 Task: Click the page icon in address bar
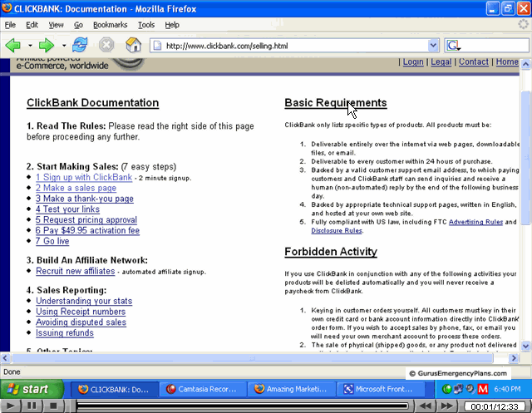pyautogui.click(x=157, y=46)
